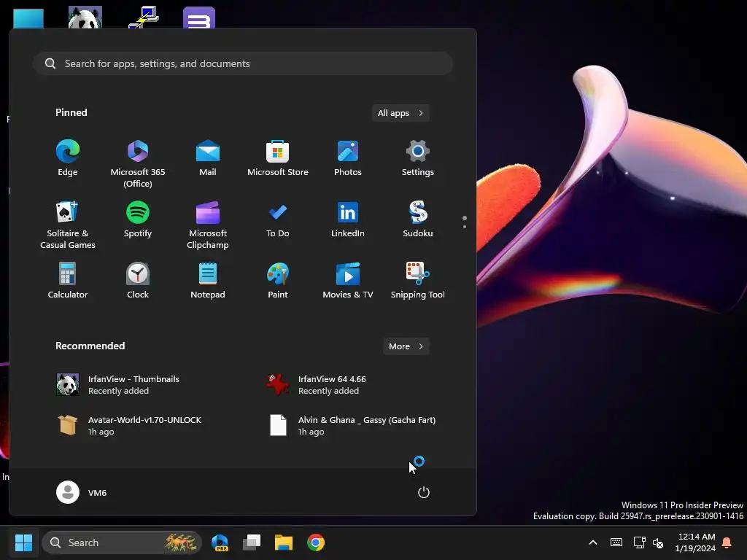Show hidden system tray icons
Viewport: 747px width, 560px height.
coord(593,542)
